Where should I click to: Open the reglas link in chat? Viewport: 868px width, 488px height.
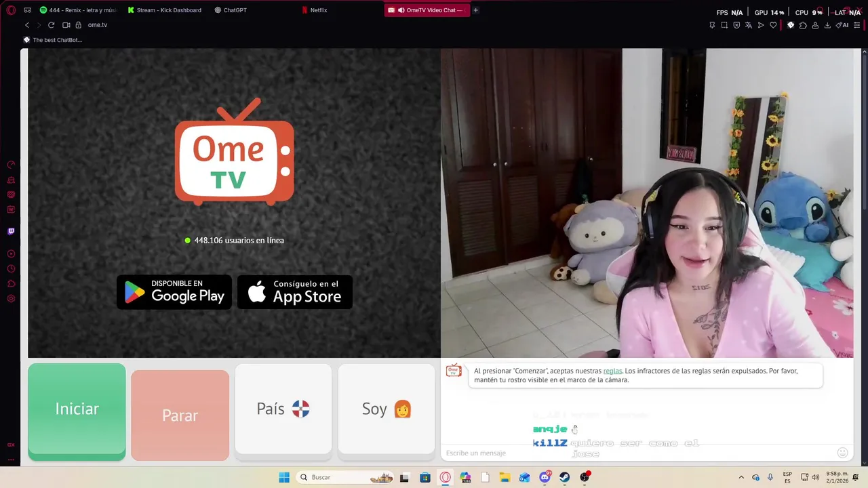pyautogui.click(x=612, y=371)
